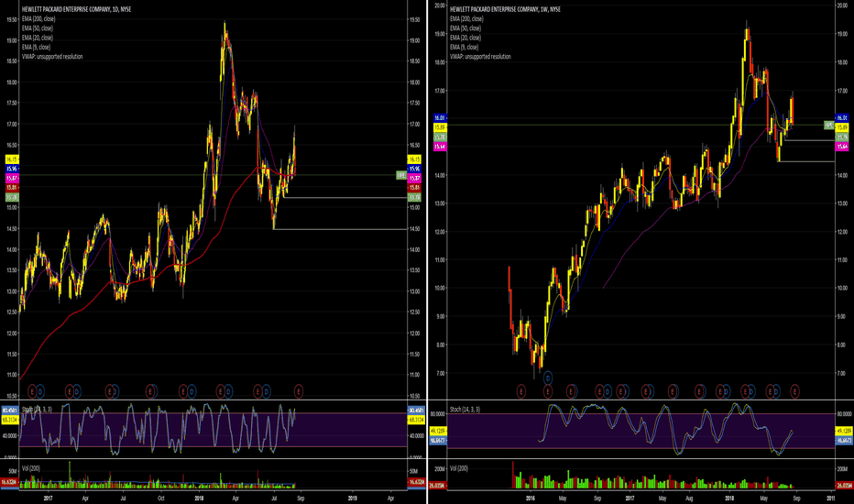This screenshot has width=854, height=504.
Task: Click Stoch (14, 3, 3) label on daily chart
Action: pyautogui.click(x=37, y=410)
